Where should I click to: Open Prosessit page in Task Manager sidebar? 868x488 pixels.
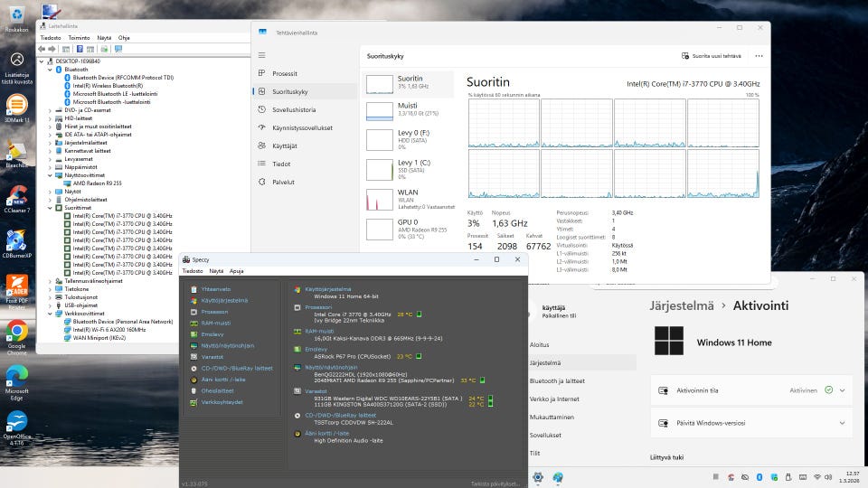click(285, 73)
